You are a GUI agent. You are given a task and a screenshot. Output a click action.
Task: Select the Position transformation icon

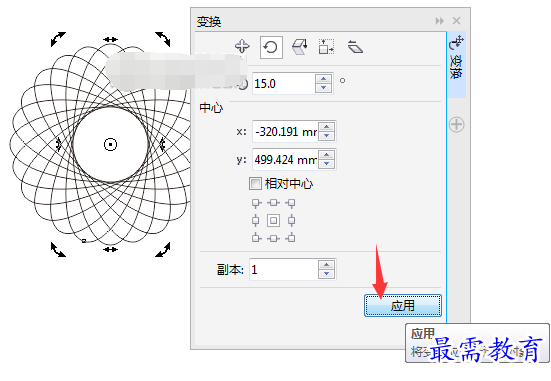(x=242, y=46)
